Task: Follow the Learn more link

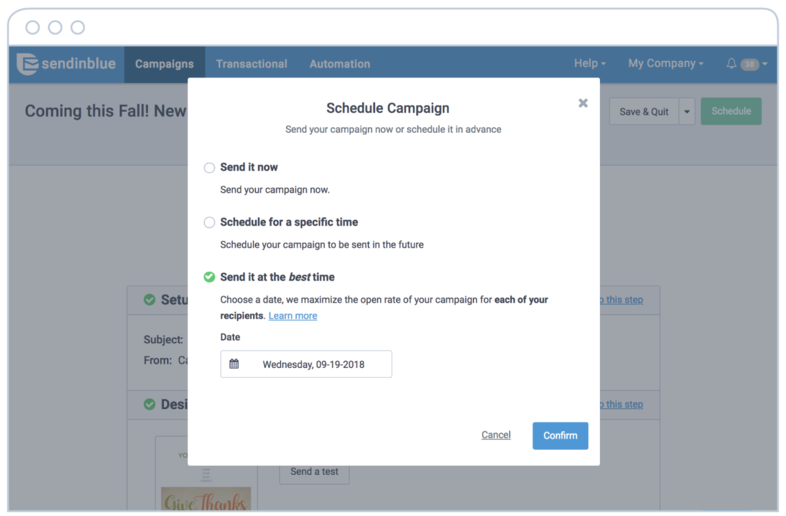Action: coord(293,315)
